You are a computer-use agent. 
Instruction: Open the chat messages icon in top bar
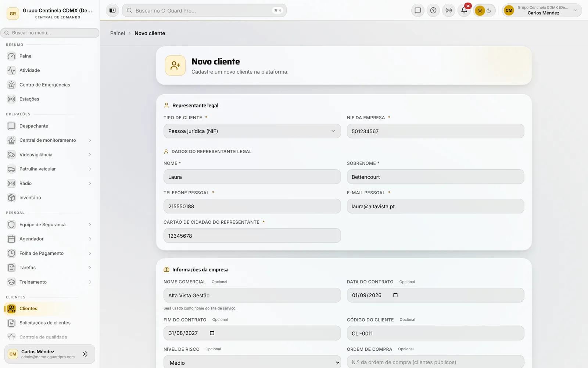[x=418, y=10]
